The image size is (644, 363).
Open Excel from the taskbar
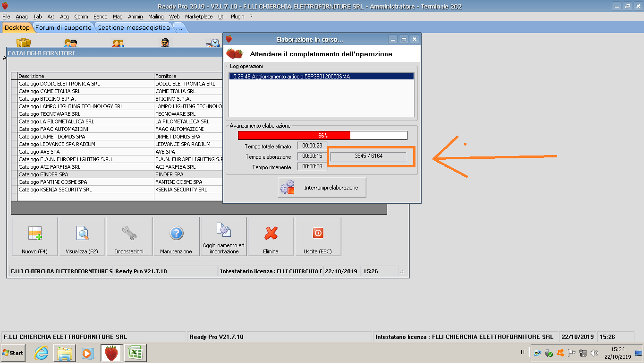[135, 353]
